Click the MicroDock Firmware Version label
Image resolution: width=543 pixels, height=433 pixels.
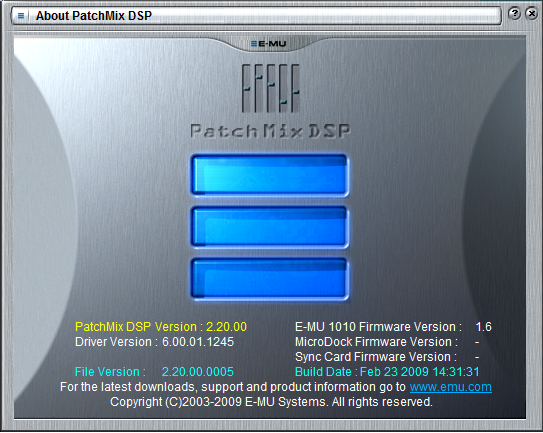point(376,342)
